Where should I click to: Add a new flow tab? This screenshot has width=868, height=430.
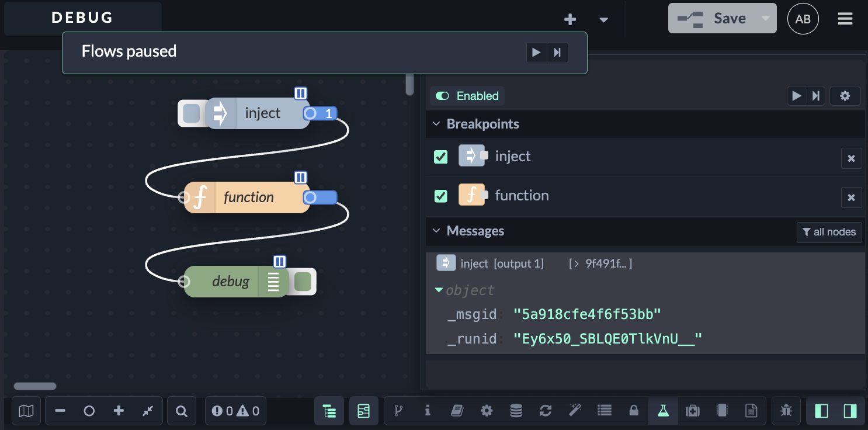(570, 19)
